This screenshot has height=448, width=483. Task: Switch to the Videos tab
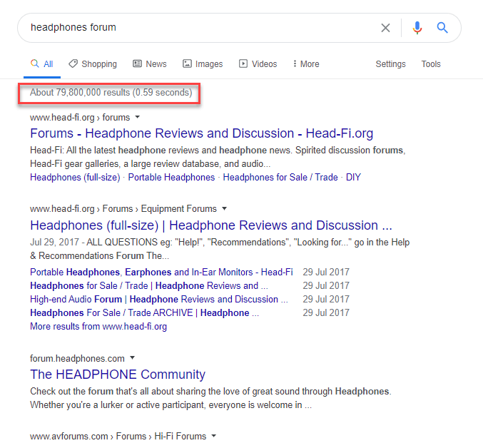[258, 64]
